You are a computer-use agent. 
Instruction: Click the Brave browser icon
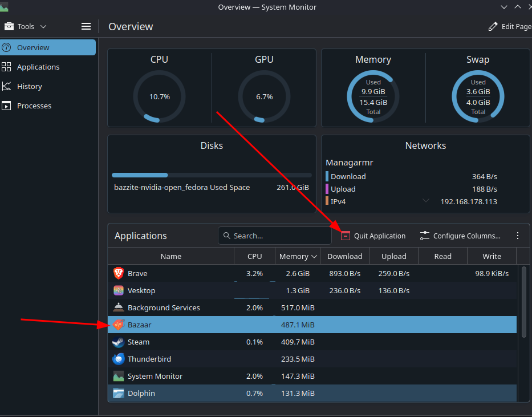pos(119,273)
